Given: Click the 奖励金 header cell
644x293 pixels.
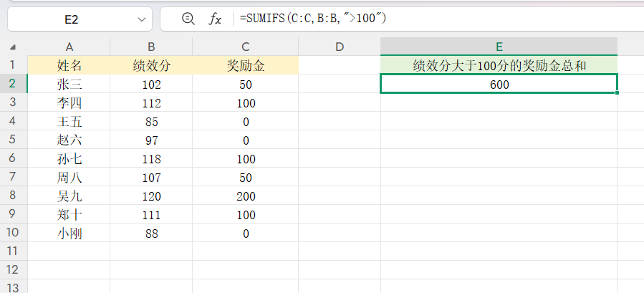Looking at the screenshot, I should 246,65.
